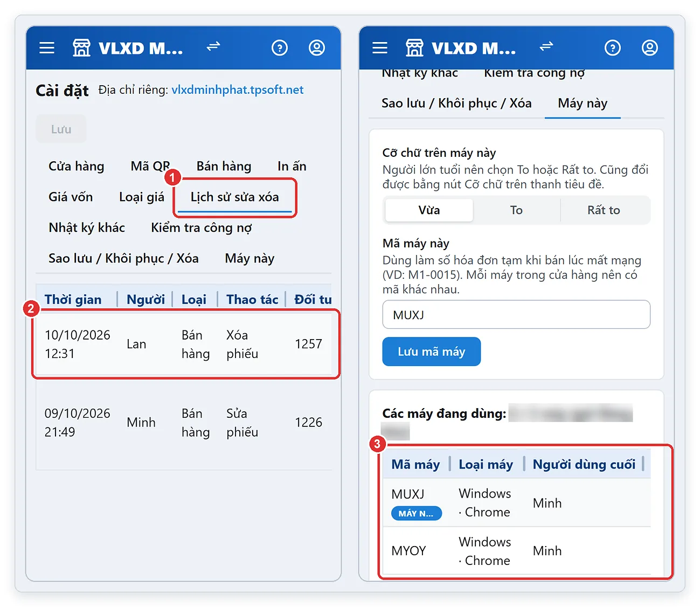This screenshot has height=607, width=700.
Task: Open Kiểm tra công nợ tab in left panel
Action: point(202,227)
